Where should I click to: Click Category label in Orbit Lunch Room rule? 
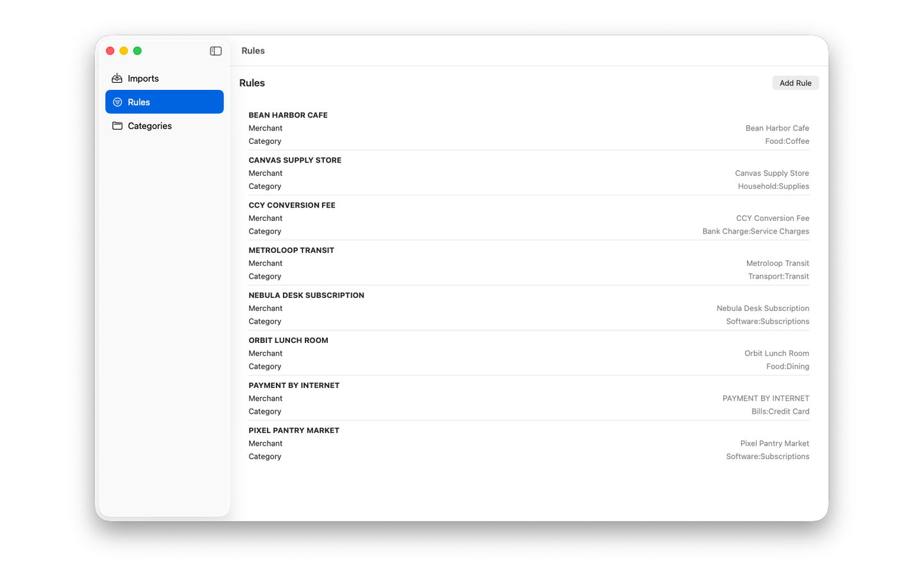coord(265,366)
